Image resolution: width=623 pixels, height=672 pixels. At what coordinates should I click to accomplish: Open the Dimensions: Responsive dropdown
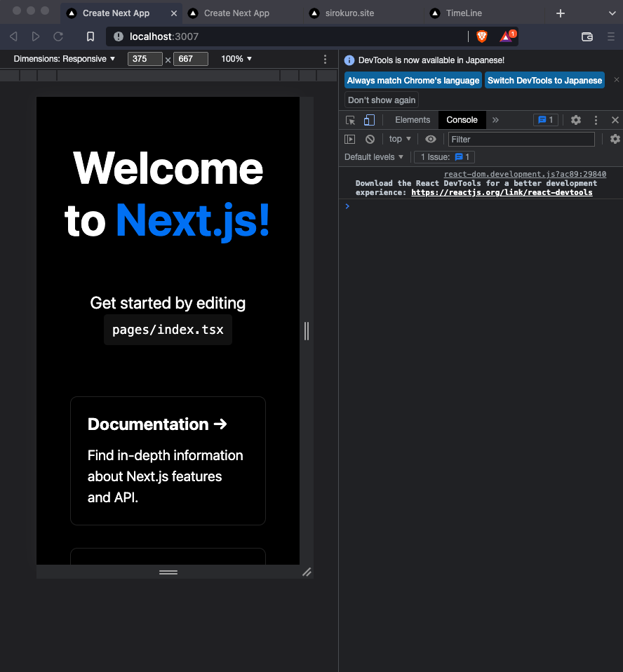pos(65,59)
